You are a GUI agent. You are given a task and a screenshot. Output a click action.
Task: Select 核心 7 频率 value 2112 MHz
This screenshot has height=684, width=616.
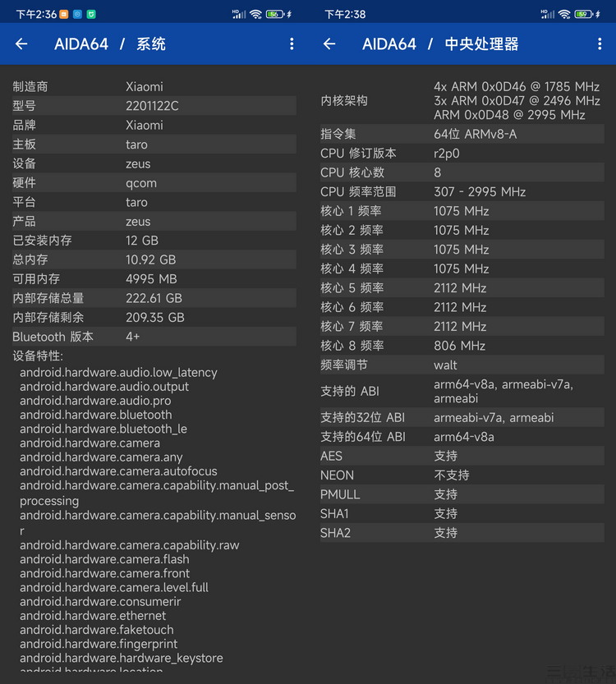coord(460,326)
